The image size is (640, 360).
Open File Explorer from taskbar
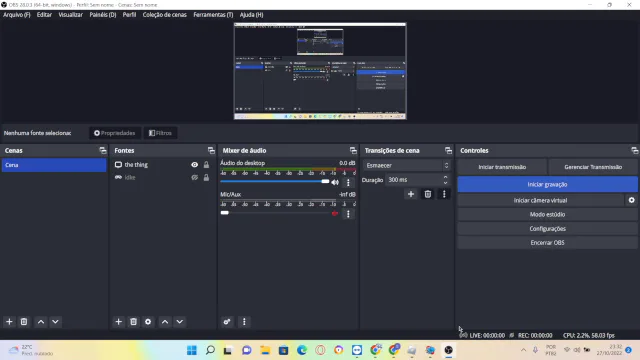[265, 350]
